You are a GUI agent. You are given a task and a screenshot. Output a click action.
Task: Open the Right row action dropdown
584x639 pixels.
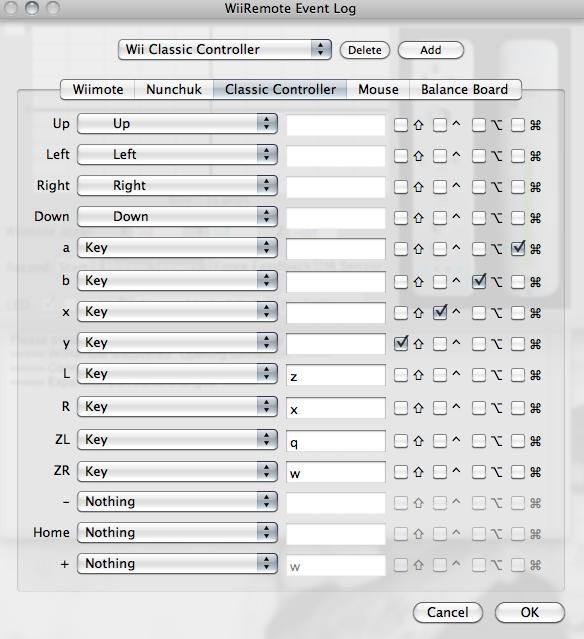coord(177,185)
